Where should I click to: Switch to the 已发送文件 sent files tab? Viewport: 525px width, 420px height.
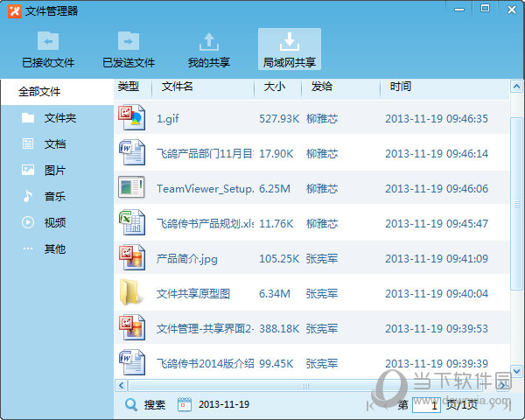point(129,50)
